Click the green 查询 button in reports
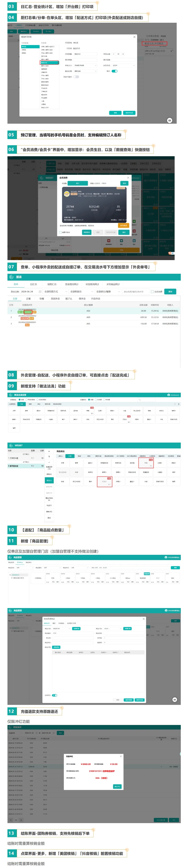 [x=170, y=291]
